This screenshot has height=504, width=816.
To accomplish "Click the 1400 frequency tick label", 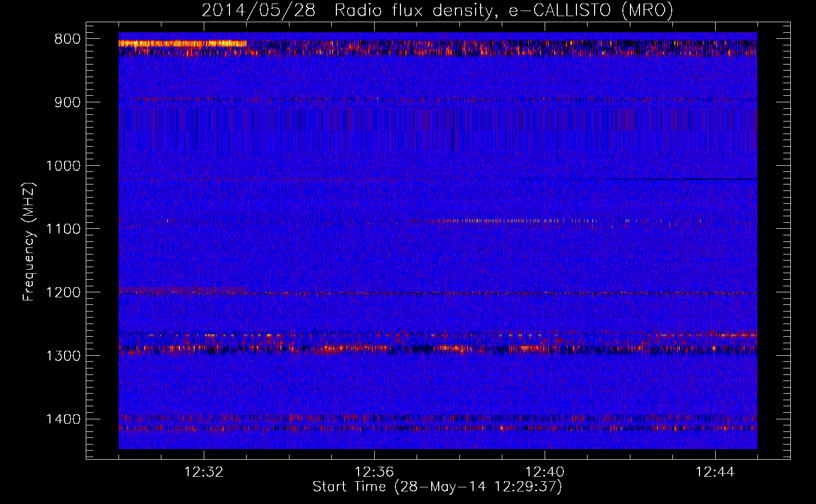I will click(63, 419).
